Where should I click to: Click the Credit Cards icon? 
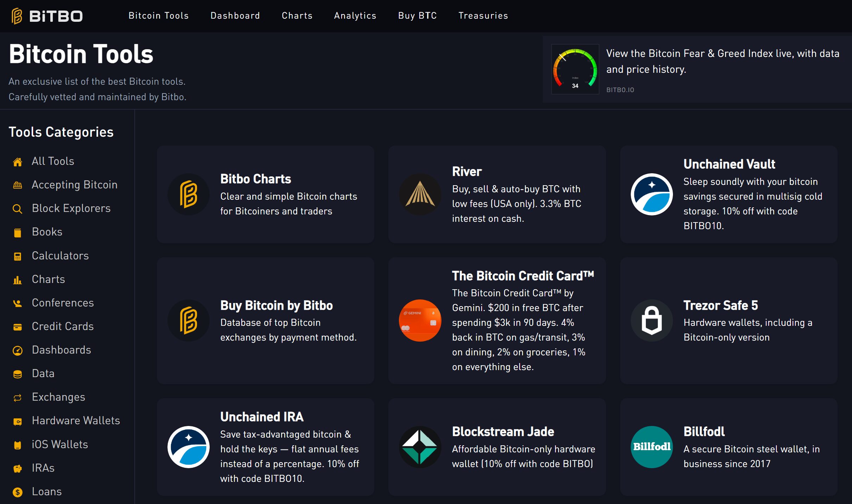(x=17, y=327)
